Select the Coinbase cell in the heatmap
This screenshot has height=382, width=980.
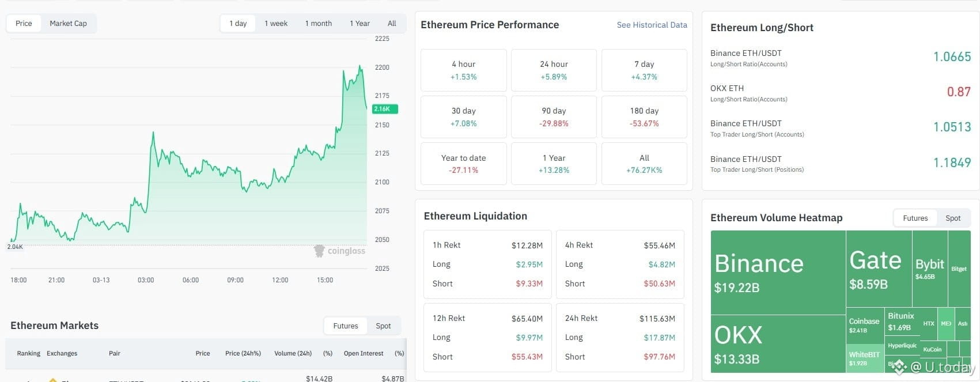(864, 324)
